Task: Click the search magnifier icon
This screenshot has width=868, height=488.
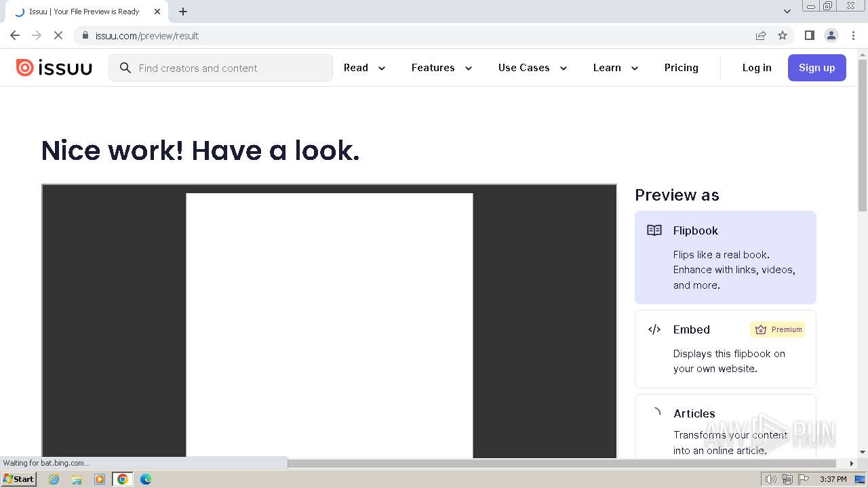Action: tap(125, 68)
